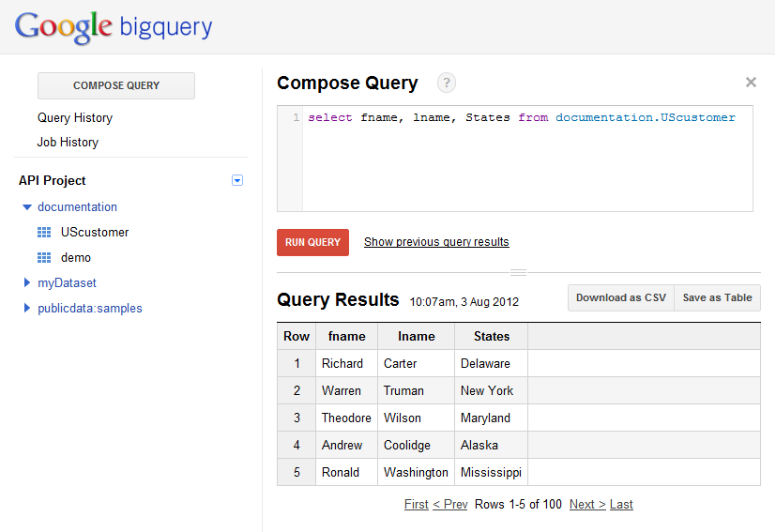Close the Compose Query panel
776x532 pixels.
coord(751,83)
